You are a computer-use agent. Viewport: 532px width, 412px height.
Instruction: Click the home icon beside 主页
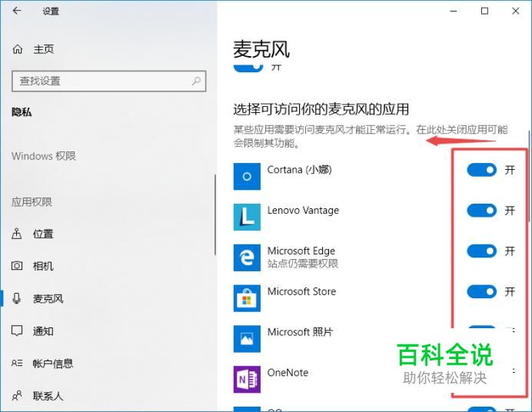pos(18,49)
